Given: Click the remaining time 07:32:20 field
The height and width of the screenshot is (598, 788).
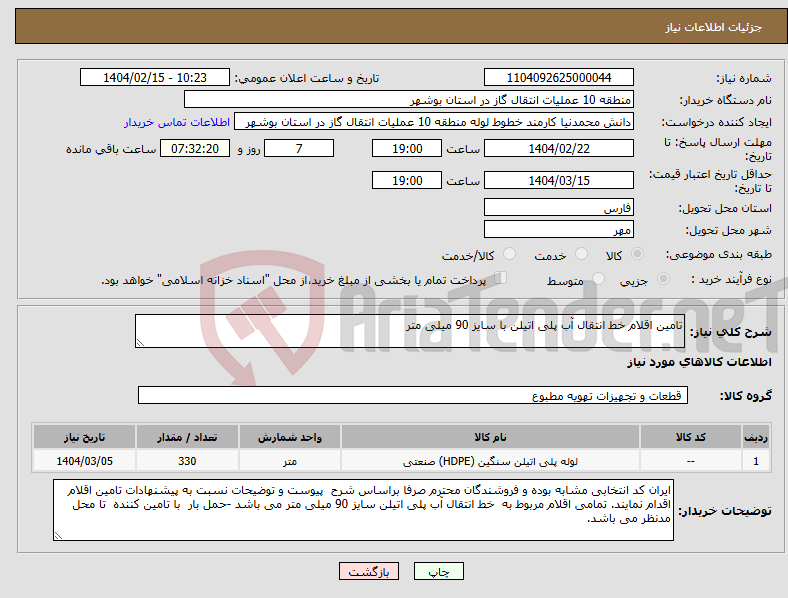Looking at the screenshot, I should (195, 148).
